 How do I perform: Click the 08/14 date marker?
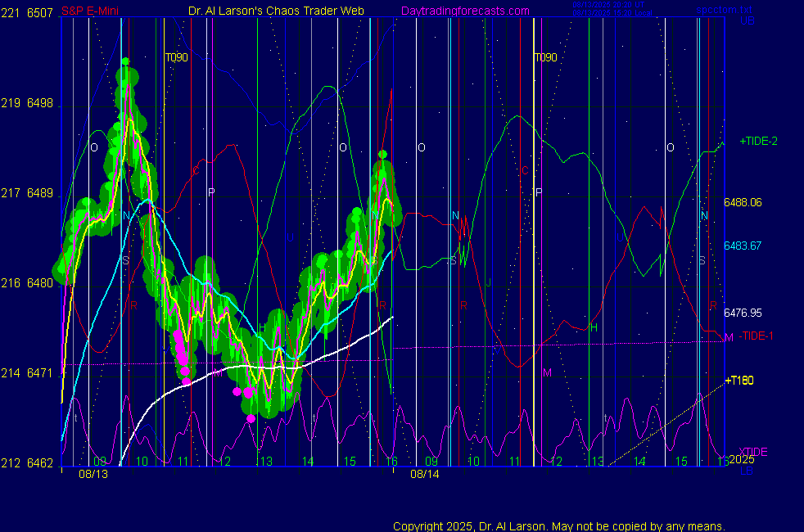coord(425,474)
